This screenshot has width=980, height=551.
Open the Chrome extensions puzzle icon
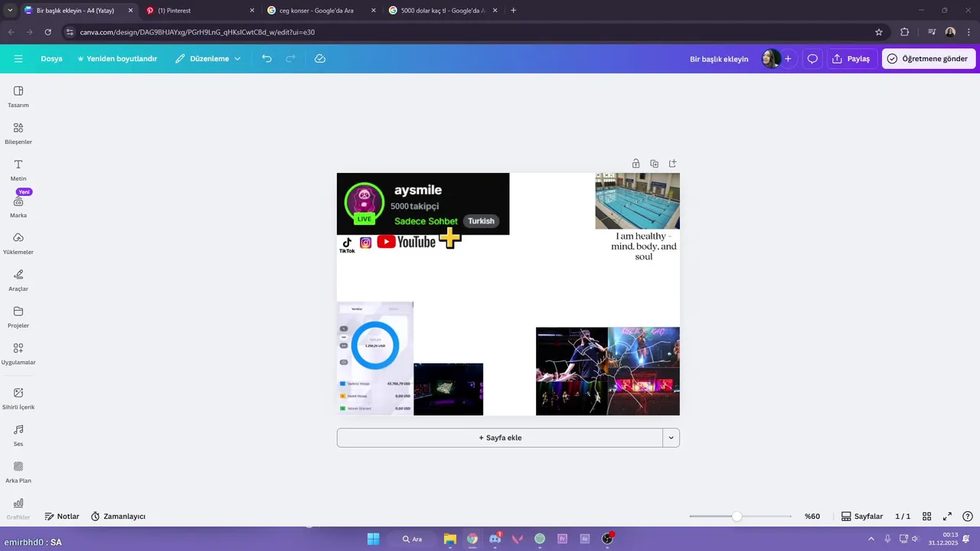click(904, 32)
